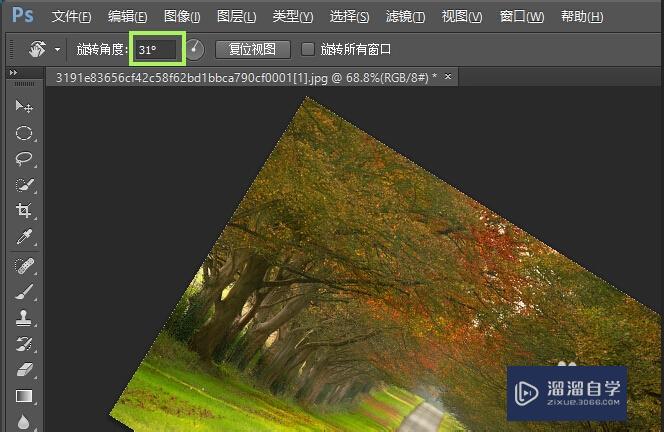The image size is (664, 432).
Task: Open the 图层(L) menu
Action: click(236, 17)
